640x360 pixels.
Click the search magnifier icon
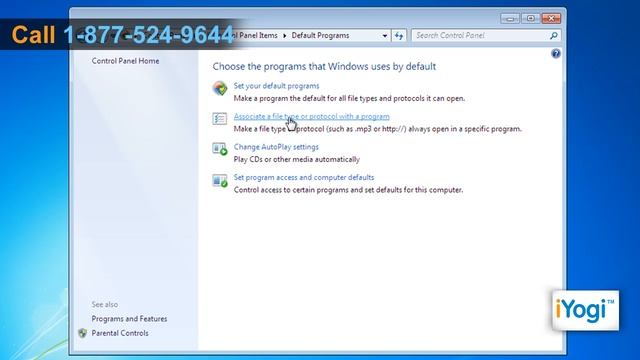pyautogui.click(x=553, y=36)
